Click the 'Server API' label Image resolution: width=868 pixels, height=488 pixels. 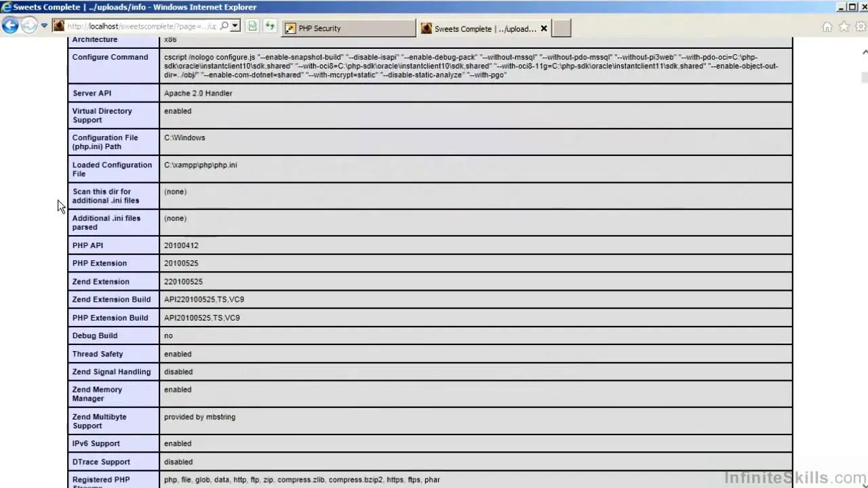pos(92,93)
